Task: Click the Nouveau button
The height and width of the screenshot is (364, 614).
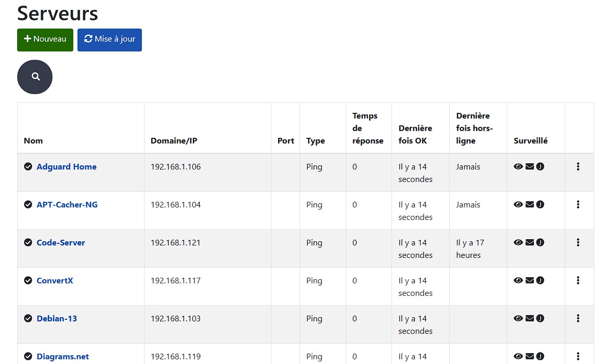Action: pyautogui.click(x=45, y=40)
